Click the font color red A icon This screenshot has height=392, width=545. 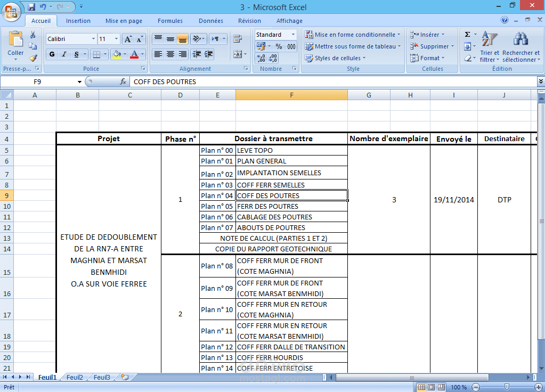point(134,54)
